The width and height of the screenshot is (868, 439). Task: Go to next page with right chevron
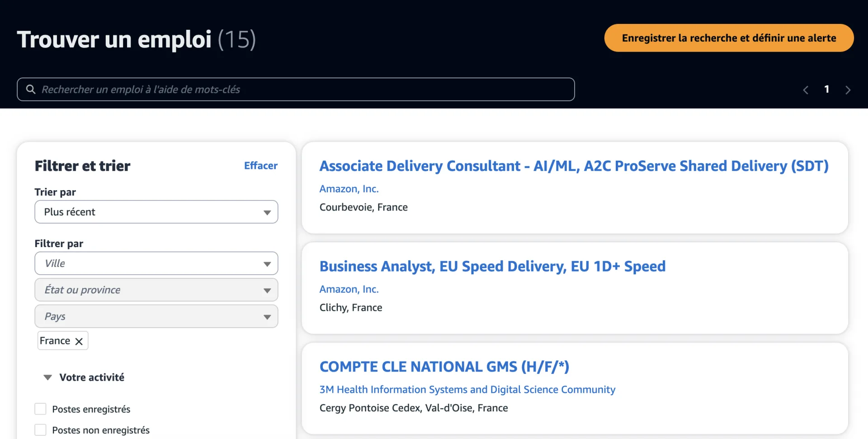pyautogui.click(x=848, y=90)
